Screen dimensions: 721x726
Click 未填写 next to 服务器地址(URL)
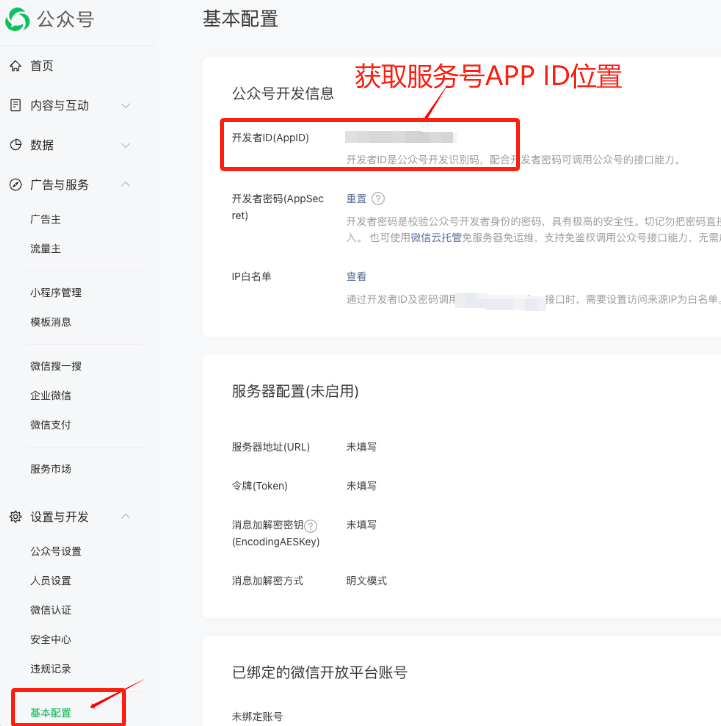[362, 447]
